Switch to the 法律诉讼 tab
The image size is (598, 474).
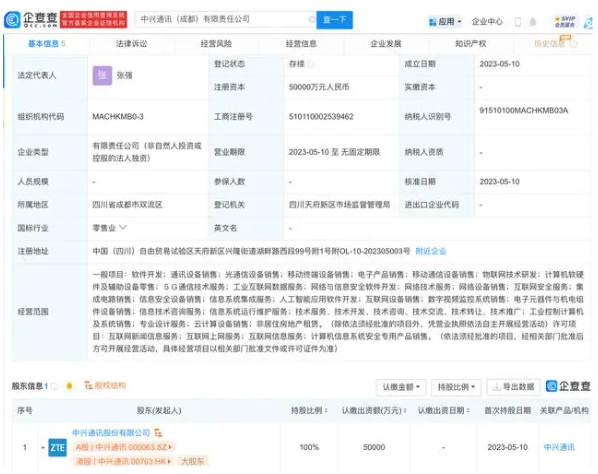point(132,44)
